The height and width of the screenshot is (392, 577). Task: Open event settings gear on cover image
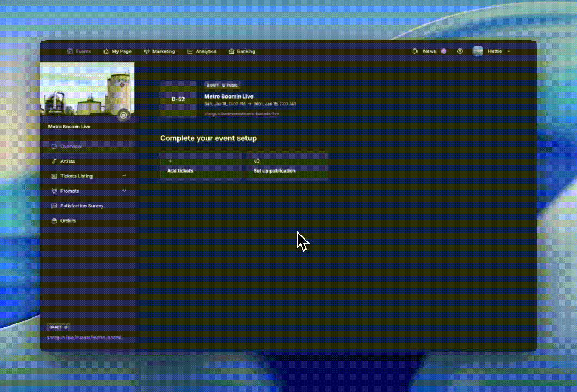tap(124, 115)
